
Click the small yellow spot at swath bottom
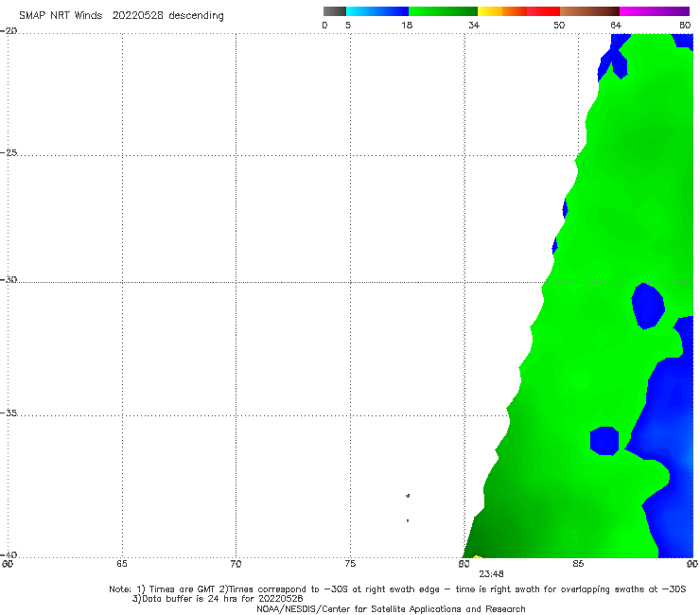tap(477, 556)
